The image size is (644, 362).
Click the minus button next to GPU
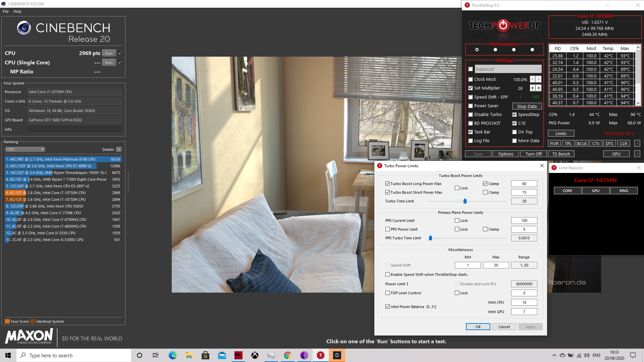pyautogui.click(x=637, y=154)
